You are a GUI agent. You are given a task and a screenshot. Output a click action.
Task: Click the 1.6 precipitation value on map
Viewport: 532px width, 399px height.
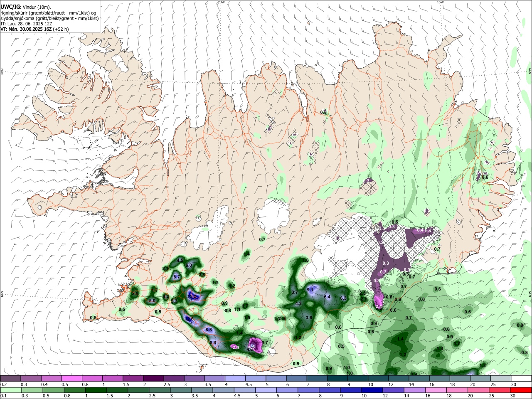pyautogui.click(x=305, y=260)
